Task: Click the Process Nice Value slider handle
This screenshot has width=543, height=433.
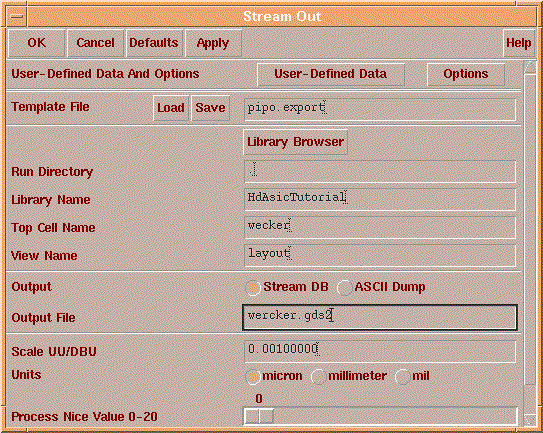Action: pyautogui.click(x=259, y=416)
